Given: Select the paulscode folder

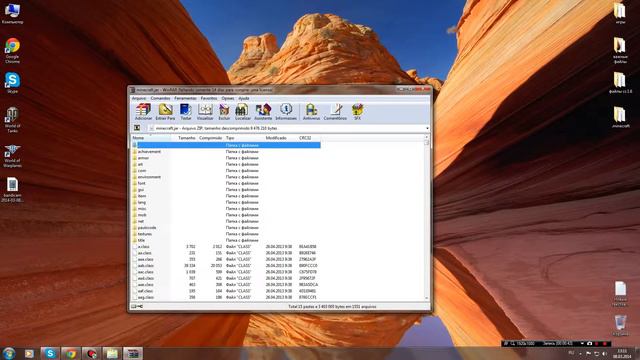Looking at the screenshot, I should pos(147,227).
